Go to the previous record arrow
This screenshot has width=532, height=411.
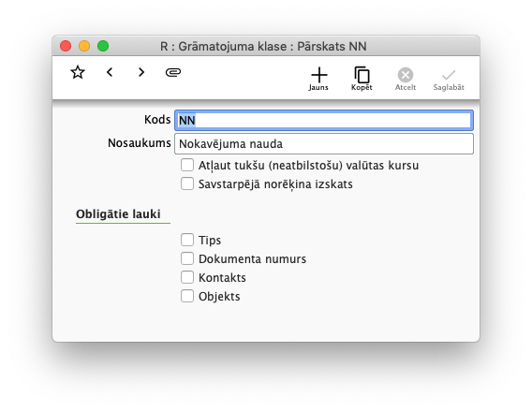pyautogui.click(x=110, y=72)
